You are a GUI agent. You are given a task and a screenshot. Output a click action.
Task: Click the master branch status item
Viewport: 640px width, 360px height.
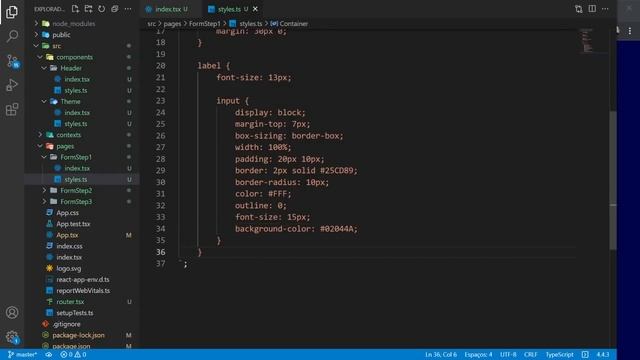(22, 354)
